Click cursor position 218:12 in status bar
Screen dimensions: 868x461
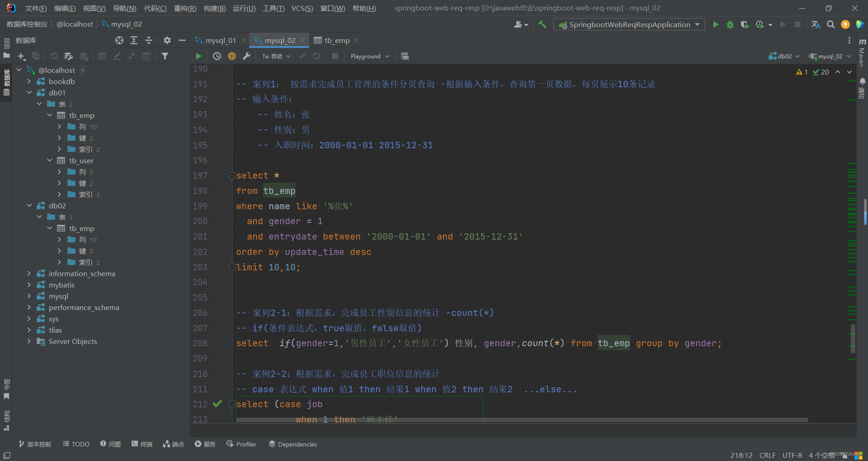(741, 455)
